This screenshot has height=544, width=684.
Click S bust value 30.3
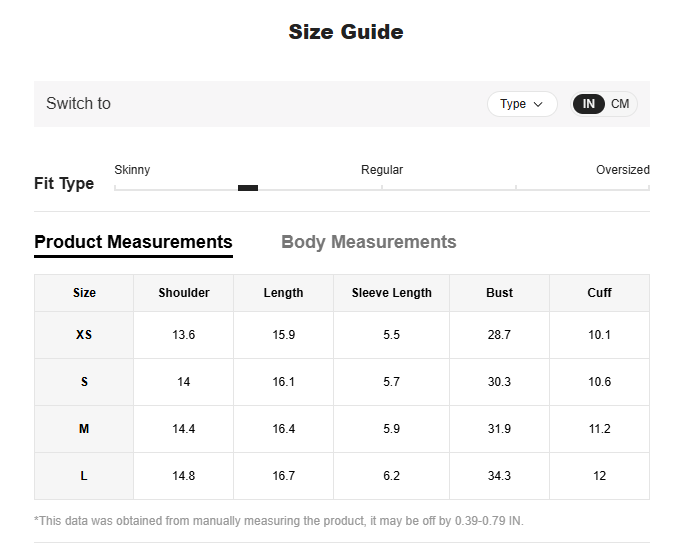(x=499, y=382)
